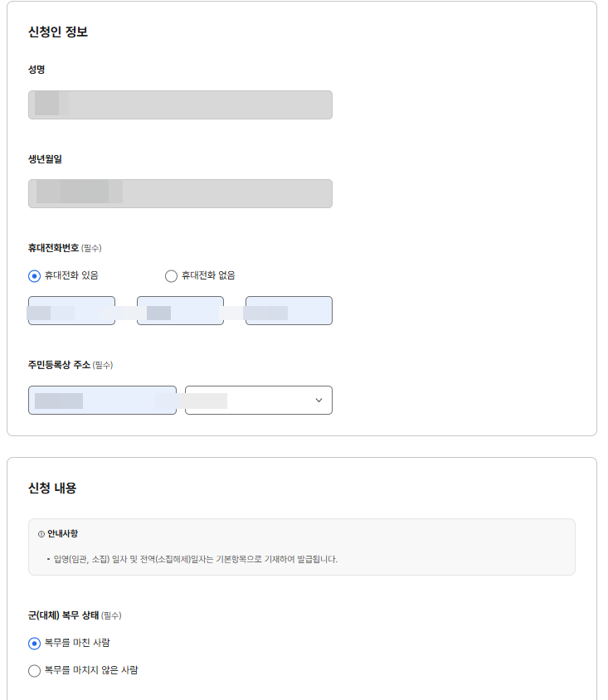Viewport: 608px width, 700px height.
Task: Click the 생년월일 birthdate field
Action: (x=180, y=193)
